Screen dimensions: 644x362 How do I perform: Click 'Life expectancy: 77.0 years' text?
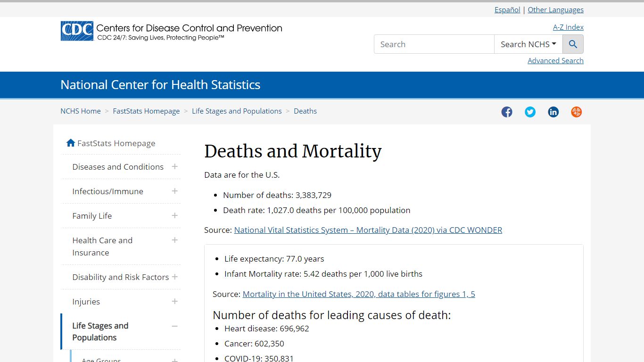click(x=274, y=259)
